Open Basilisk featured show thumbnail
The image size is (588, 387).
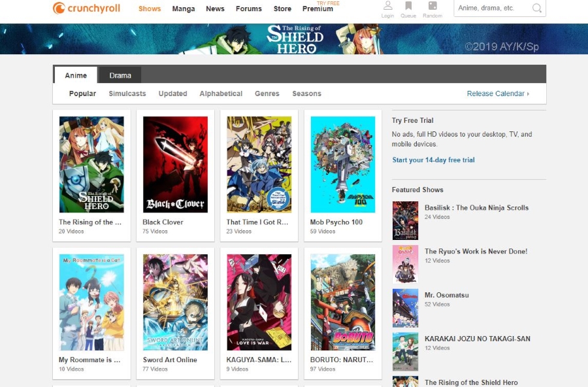click(405, 221)
